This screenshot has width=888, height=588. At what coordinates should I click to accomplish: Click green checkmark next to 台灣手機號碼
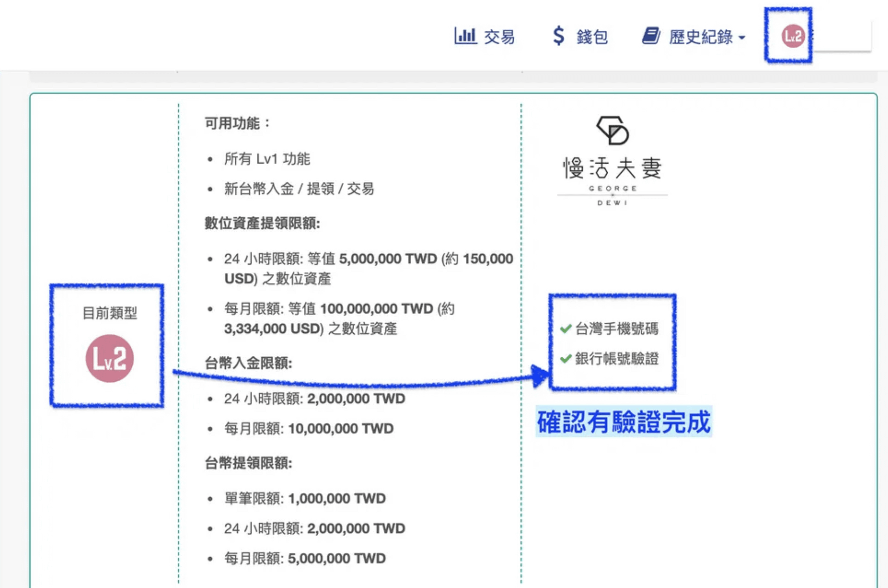[565, 329]
